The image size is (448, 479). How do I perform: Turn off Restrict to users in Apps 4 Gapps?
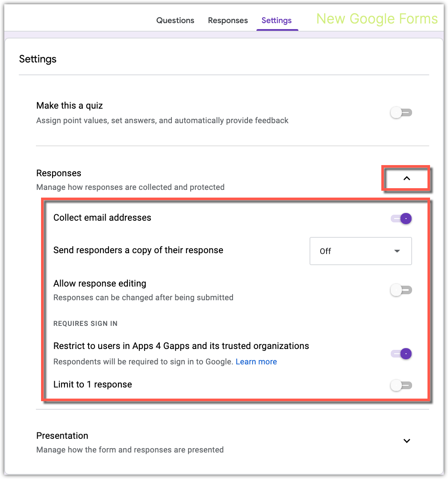401,354
